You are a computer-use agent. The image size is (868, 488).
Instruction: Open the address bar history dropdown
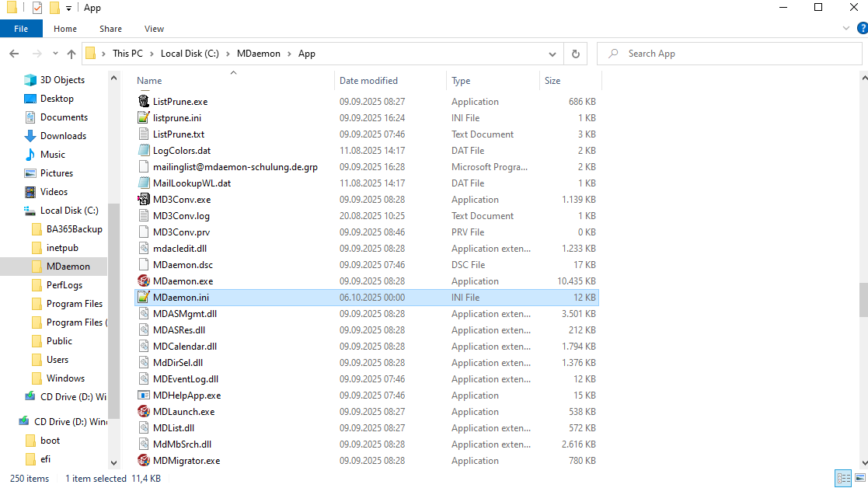pos(553,54)
